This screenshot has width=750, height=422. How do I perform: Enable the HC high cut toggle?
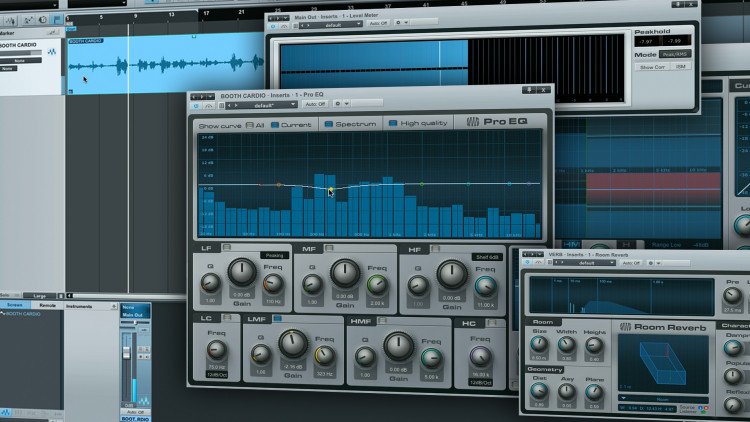[491, 323]
